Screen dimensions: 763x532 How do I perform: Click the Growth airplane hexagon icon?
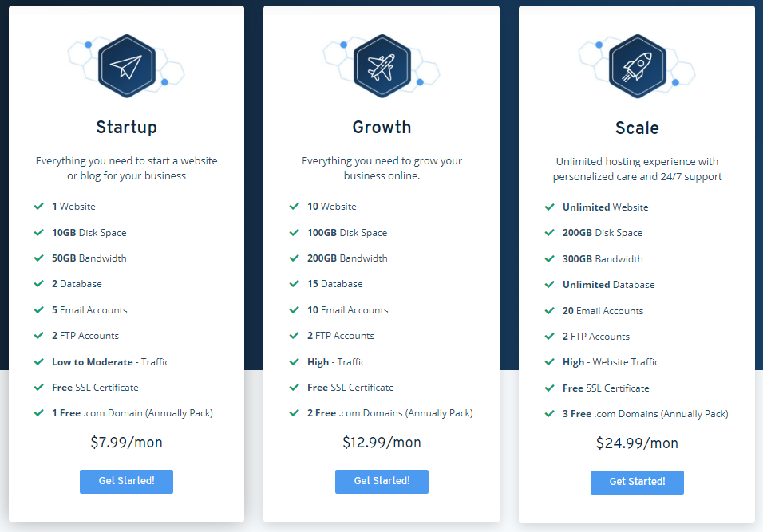tap(382, 65)
